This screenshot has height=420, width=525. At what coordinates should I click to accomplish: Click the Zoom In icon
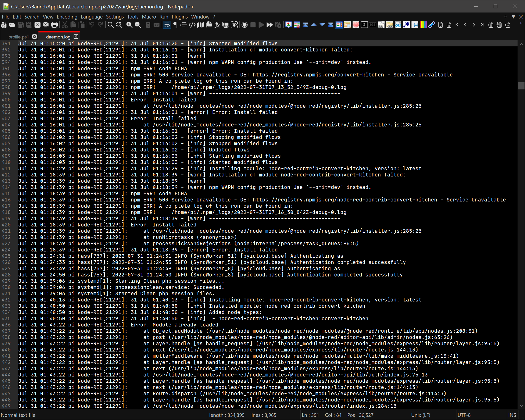(129, 25)
